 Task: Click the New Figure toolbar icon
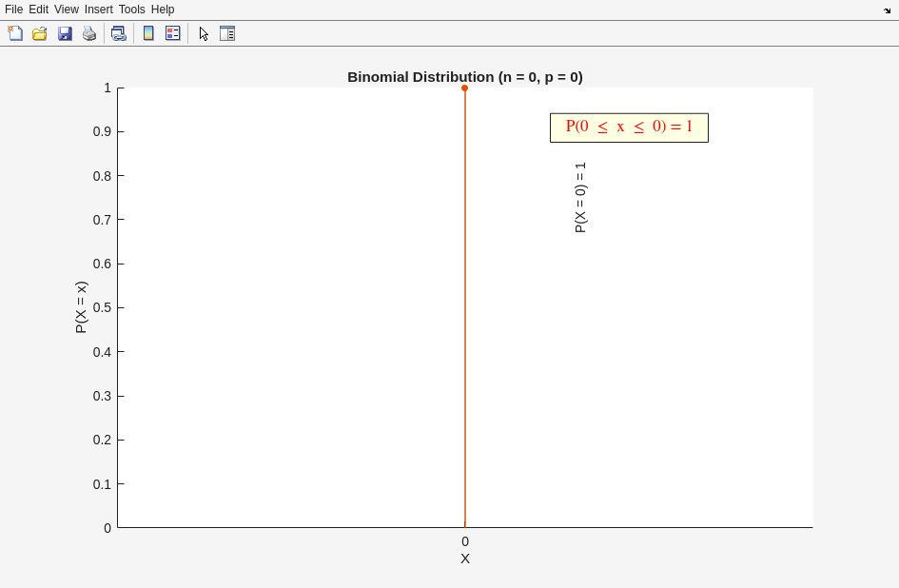tap(15, 33)
